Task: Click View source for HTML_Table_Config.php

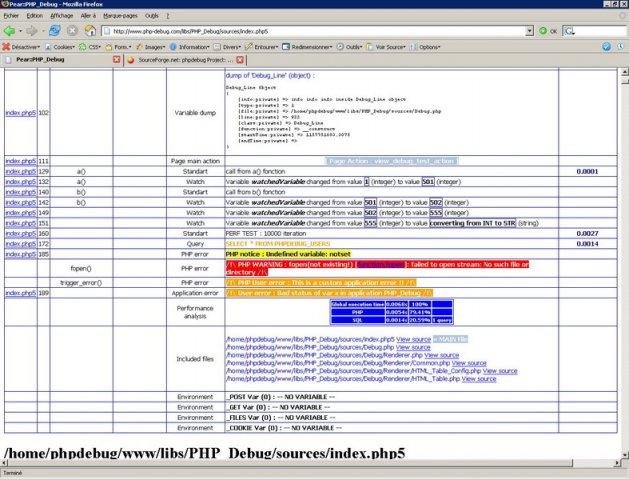Action: tap(500, 371)
